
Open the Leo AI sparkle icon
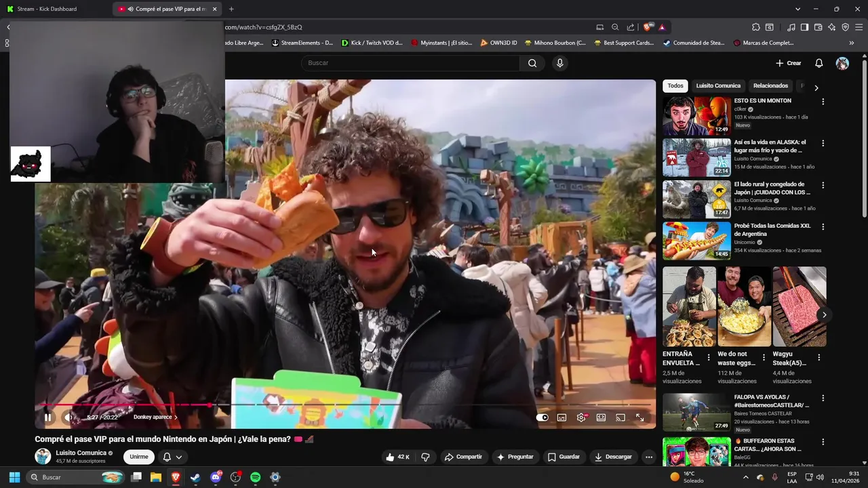tap(832, 27)
